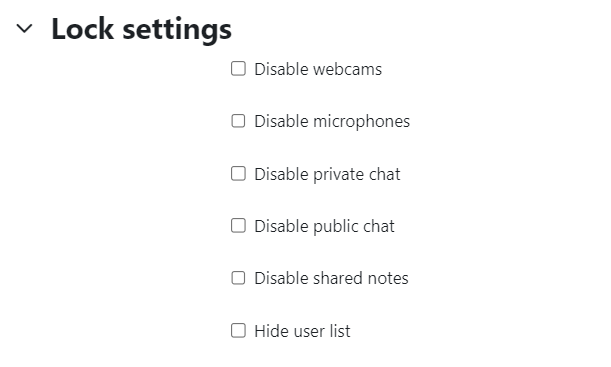Click the "Disable shared notes" label text
Screen dimensions: 611x367
pyautogui.click(x=331, y=279)
